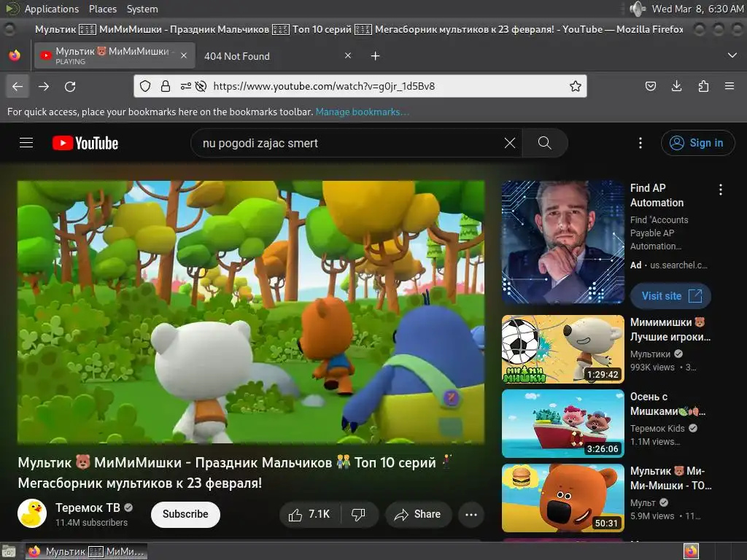
Task: Open the Places menu
Action: click(x=102, y=9)
